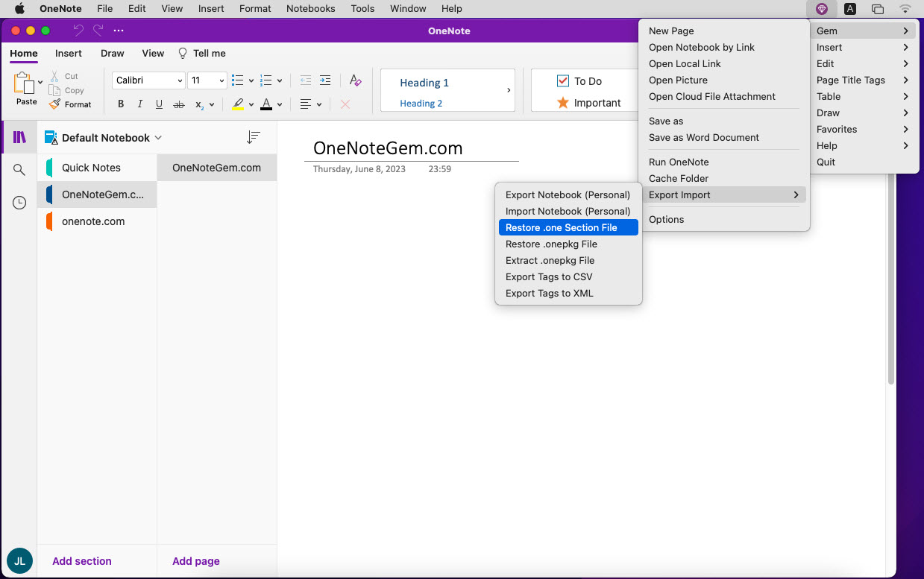Click Add section button
The width and height of the screenshot is (924, 579).
coord(82,561)
